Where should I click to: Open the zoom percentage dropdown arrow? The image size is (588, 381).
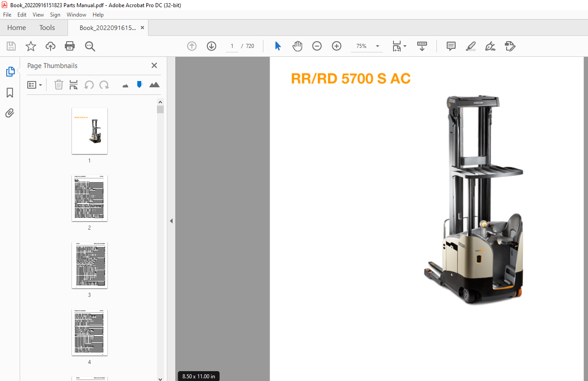pos(377,46)
